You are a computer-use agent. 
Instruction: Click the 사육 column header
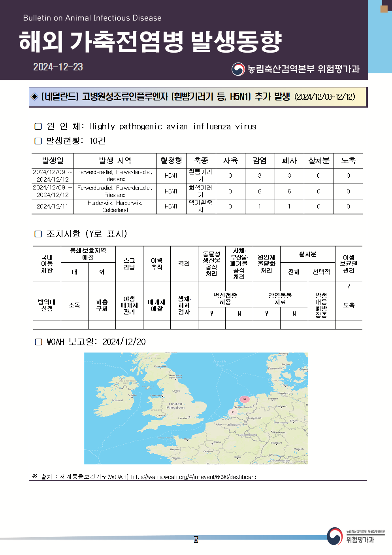tap(230, 161)
